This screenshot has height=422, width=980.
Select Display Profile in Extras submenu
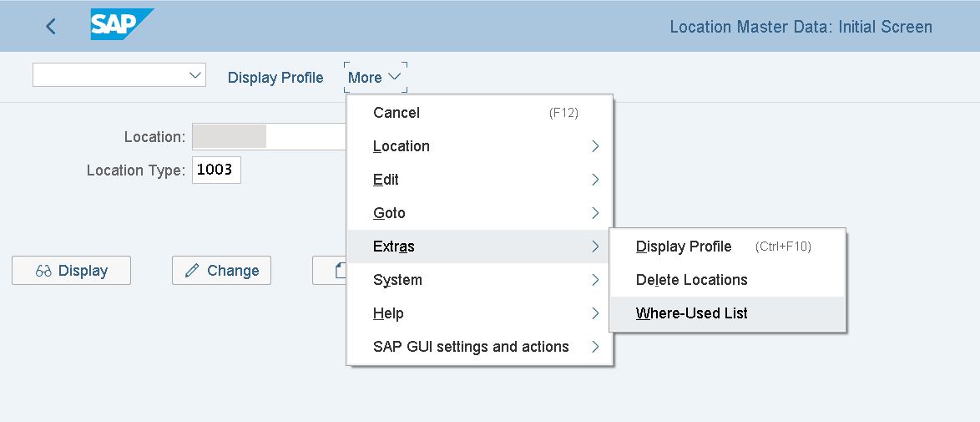click(x=684, y=247)
